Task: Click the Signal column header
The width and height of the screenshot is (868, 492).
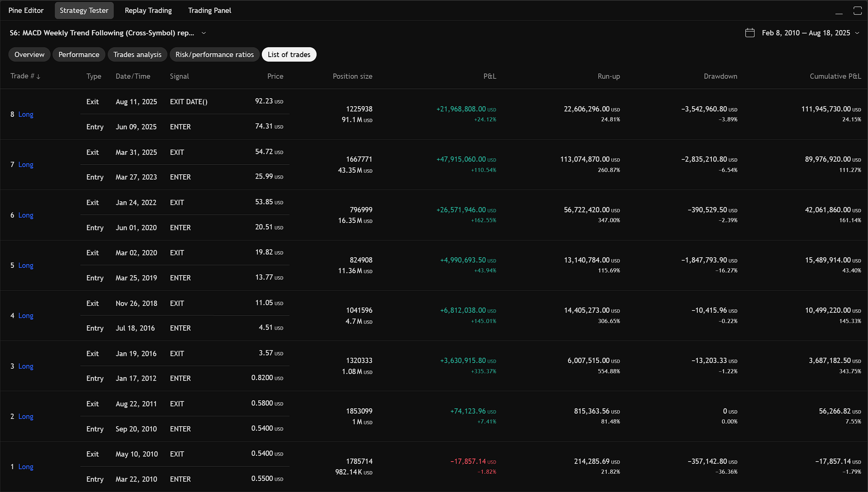Action: click(x=179, y=76)
